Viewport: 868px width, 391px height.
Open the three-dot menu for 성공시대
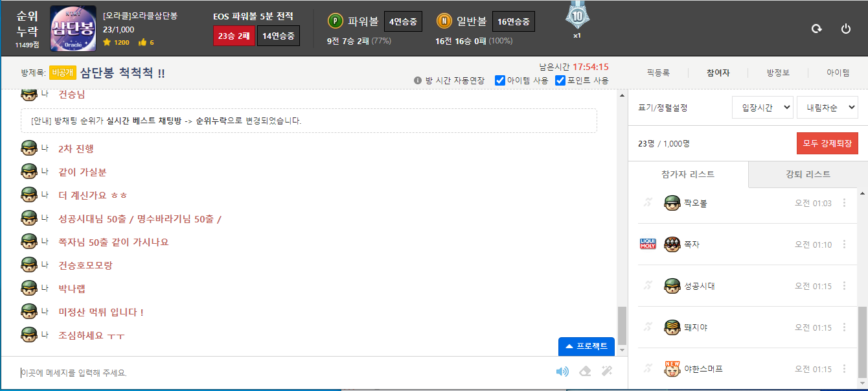click(843, 286)
